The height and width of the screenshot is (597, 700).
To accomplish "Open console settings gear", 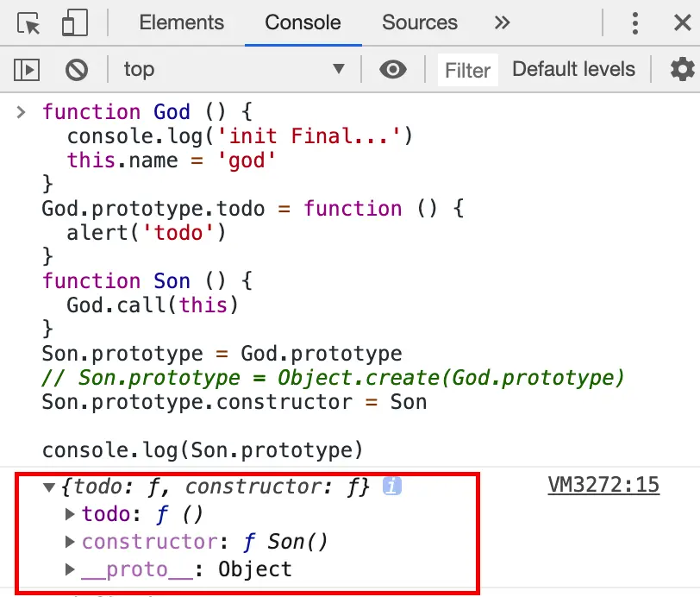I will pyautogui.click(x=682, y=69).
